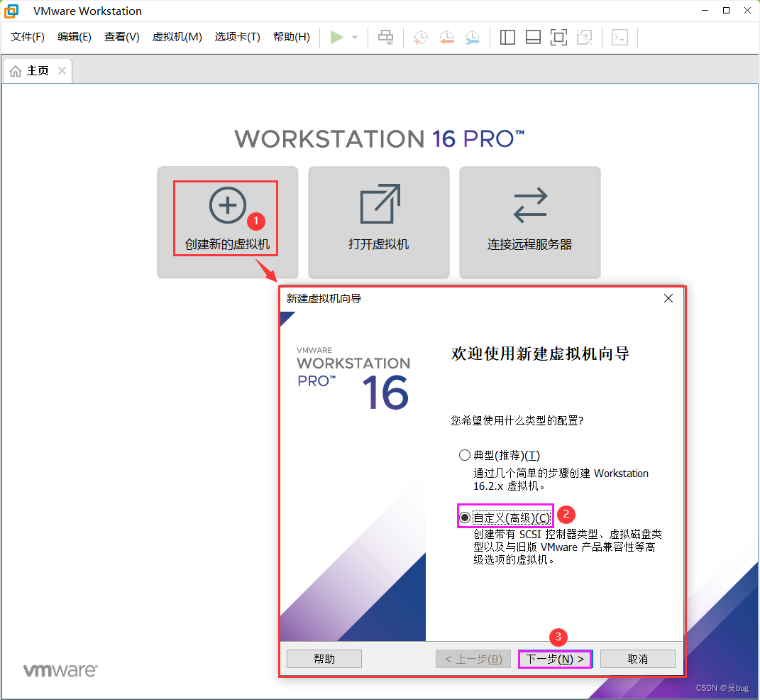Select the 自定义(高级)(C) radio button
This screenshot has width=760, height=700.
464,518
